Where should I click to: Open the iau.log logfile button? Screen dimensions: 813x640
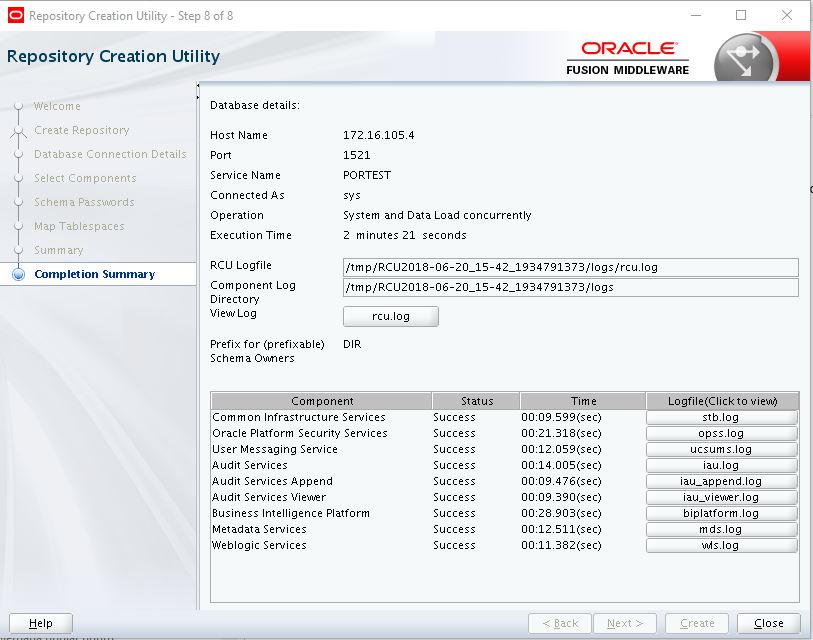click(x=721, y=466)
